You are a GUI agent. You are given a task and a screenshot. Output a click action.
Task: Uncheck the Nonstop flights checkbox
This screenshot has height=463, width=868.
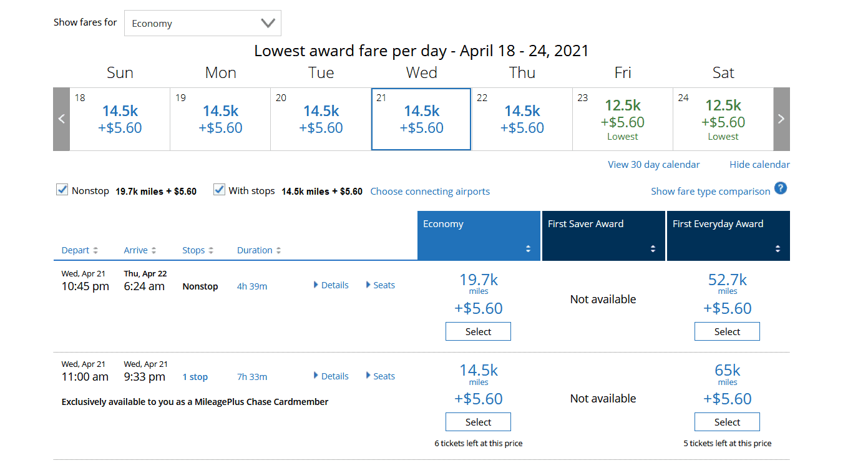[62, 190]
